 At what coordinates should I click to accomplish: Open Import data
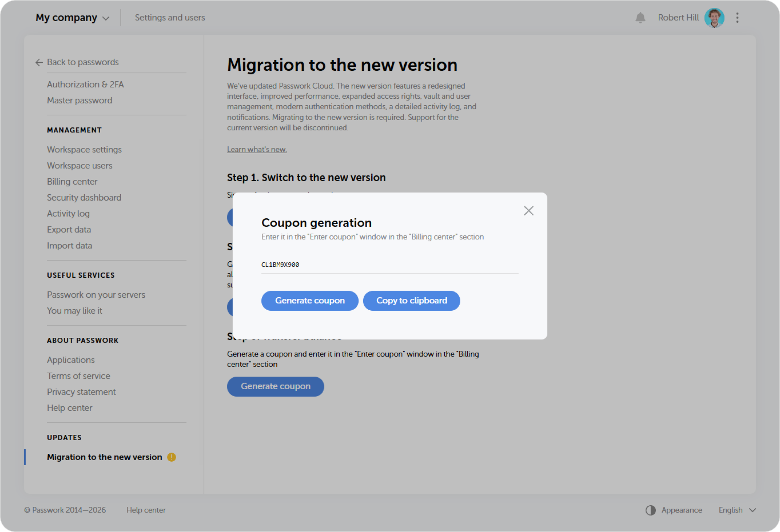pyautogui.click(x=69, y=245)
